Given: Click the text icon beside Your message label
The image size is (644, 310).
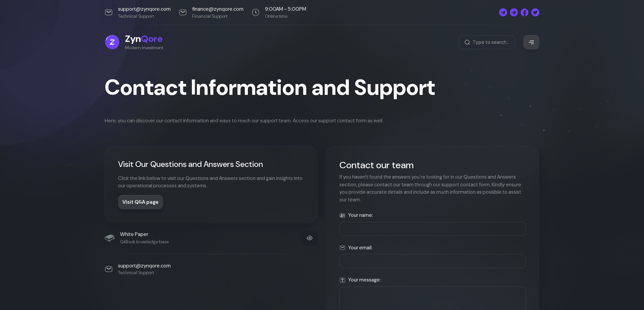Looking at the screenshot, I should tap(342, 280).
